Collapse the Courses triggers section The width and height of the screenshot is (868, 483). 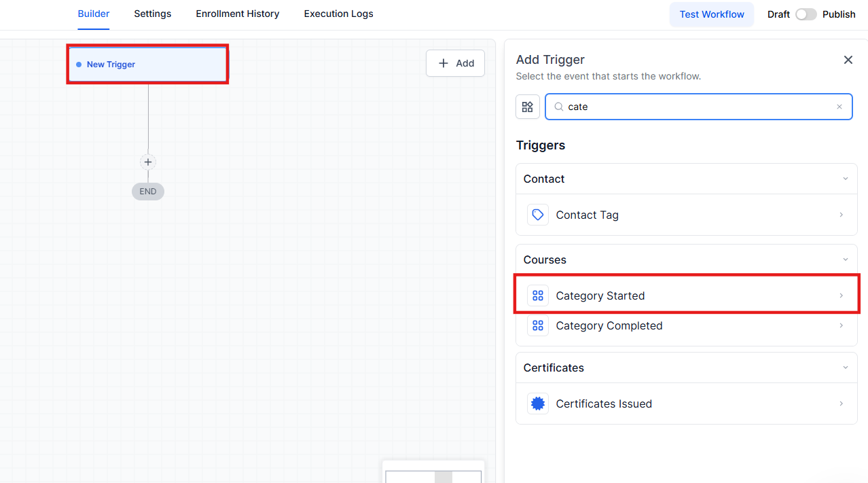pos(846,260)
